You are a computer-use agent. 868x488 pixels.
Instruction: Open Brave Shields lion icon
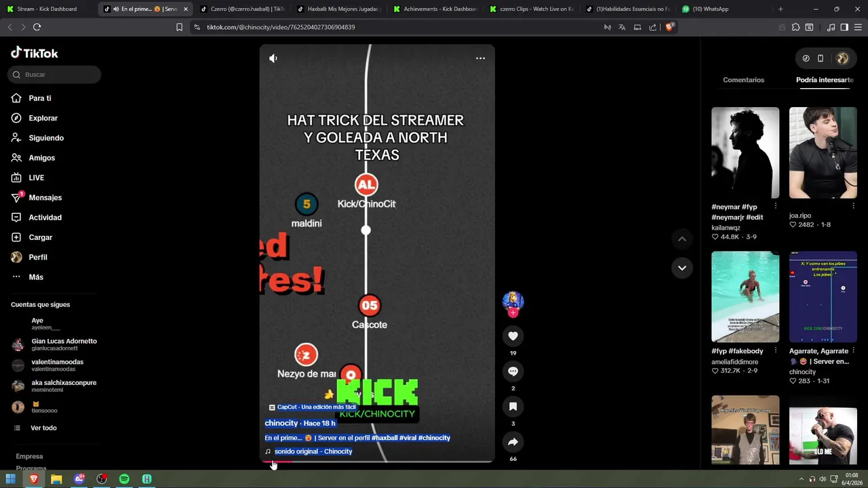pyautogui.click(x=669, y=27)
